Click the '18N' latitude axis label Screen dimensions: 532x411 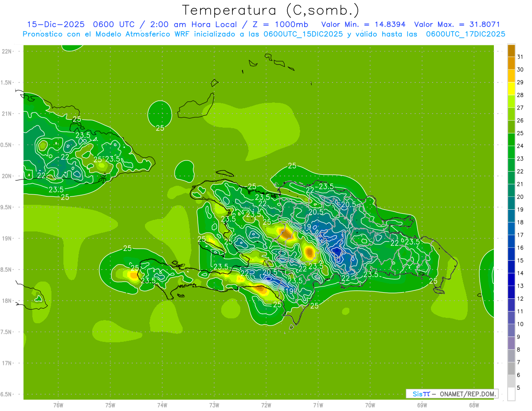(x=6, y=301)
